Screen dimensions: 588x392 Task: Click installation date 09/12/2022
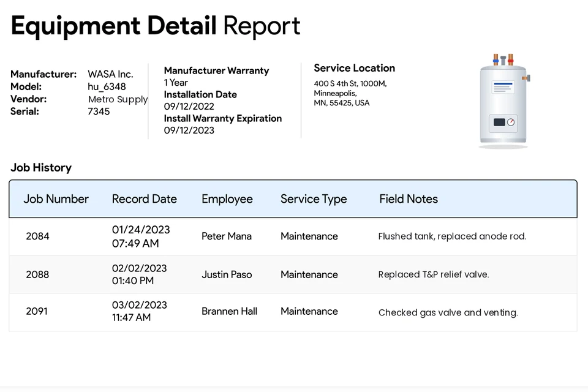(189, 107)
